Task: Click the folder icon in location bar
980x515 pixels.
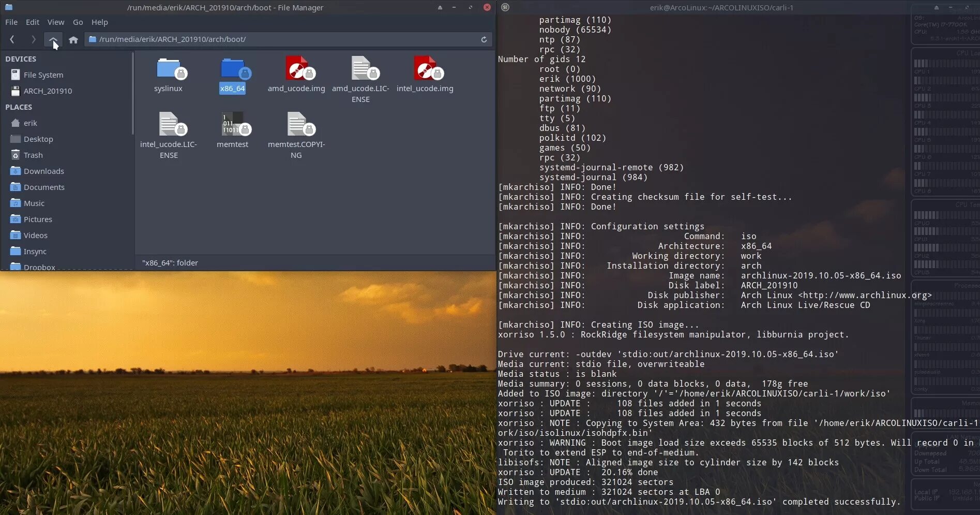Action: click(x=93, y=39)
